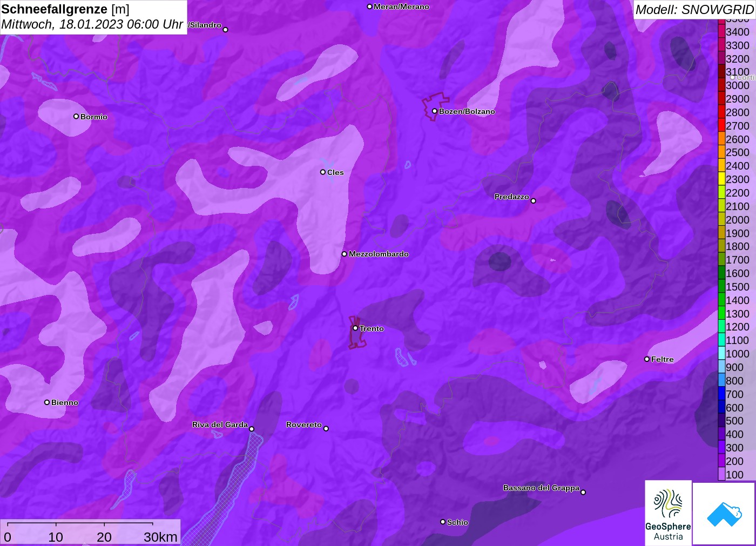
Task: Select the Riva del Garda label
Action: coord(220,424)
